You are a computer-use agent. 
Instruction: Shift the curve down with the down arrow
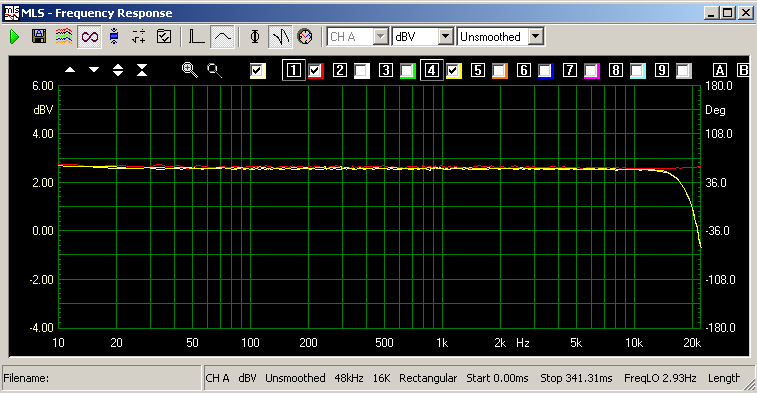(94, 70)
